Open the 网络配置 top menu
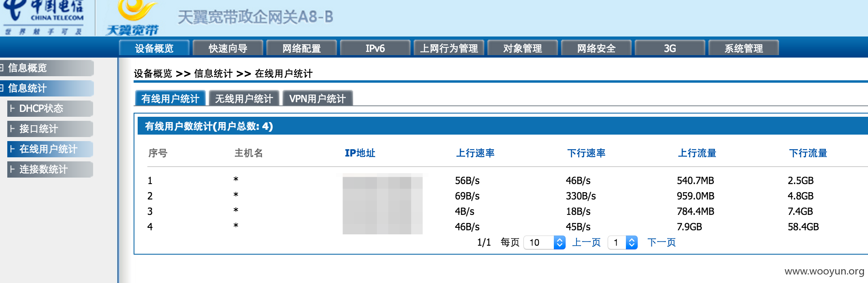This screenshot has width=868, height=283. [302, 48]
